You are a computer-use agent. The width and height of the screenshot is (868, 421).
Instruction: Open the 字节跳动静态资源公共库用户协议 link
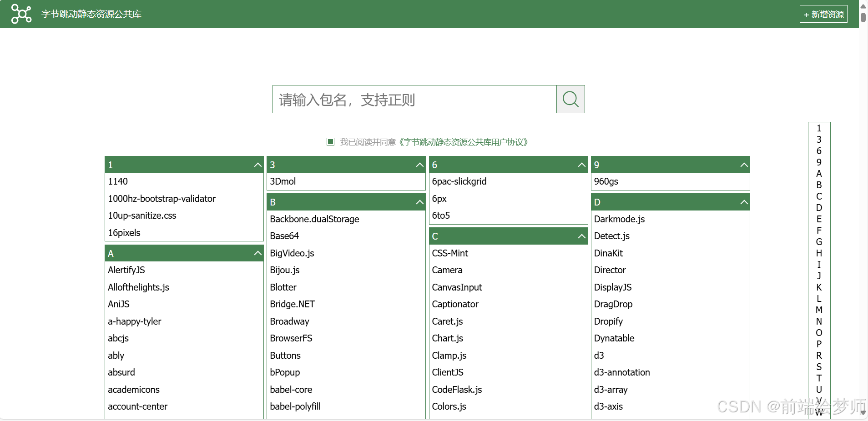tap(464, 142)
